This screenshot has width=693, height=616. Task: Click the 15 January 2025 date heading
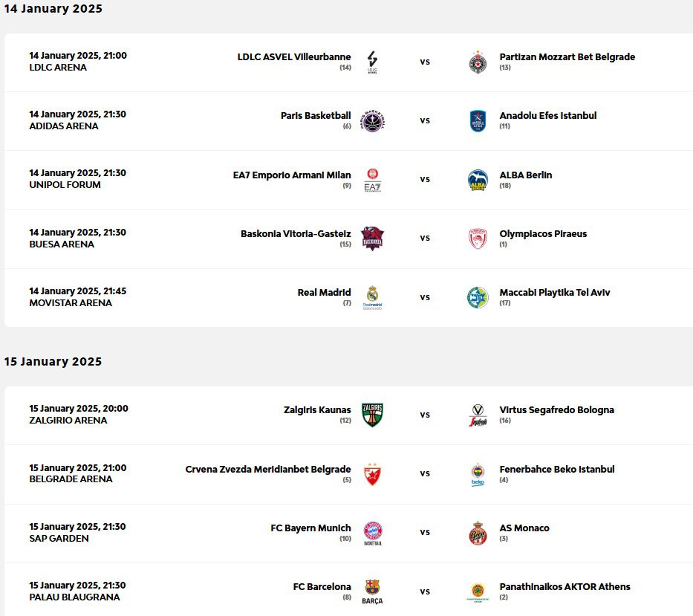[x=53, y=362]
